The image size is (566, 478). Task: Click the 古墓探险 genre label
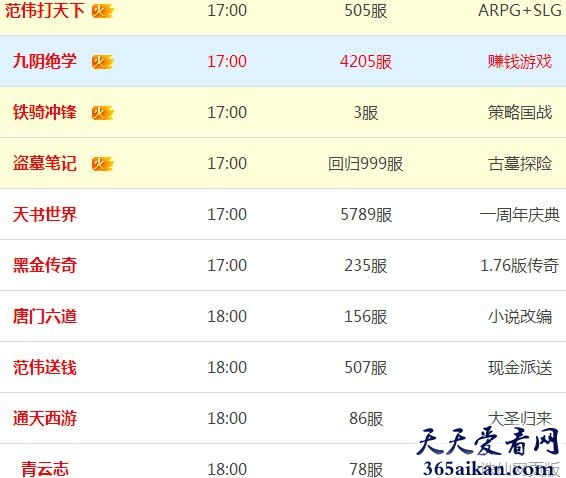[x=520, y=164]
